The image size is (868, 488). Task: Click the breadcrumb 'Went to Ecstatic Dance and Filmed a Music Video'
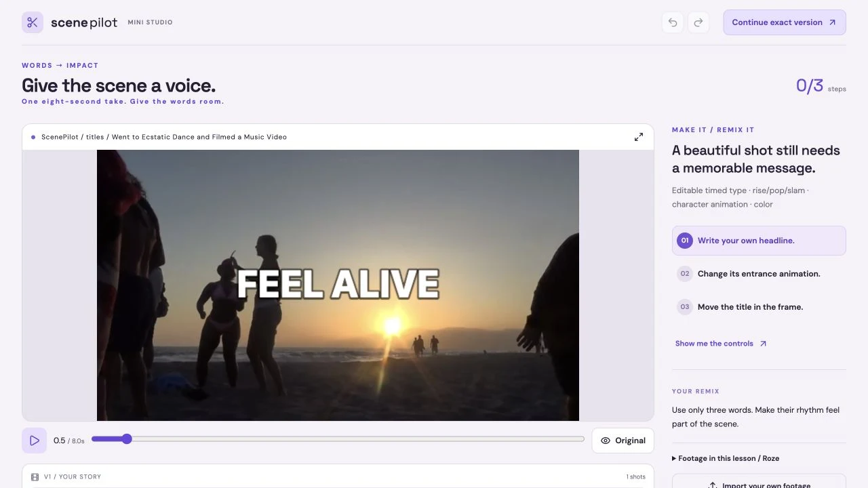199,137
